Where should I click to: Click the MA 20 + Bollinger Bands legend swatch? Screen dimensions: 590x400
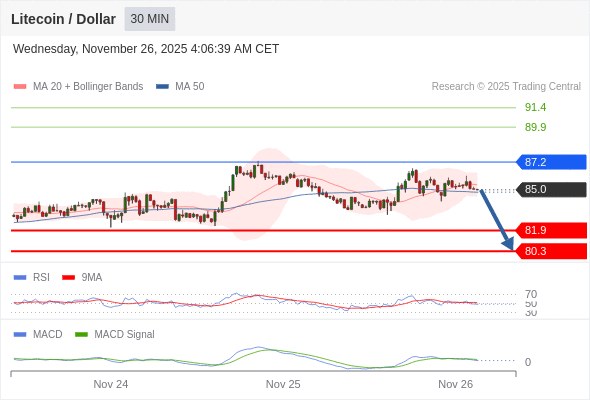[20, 87]
